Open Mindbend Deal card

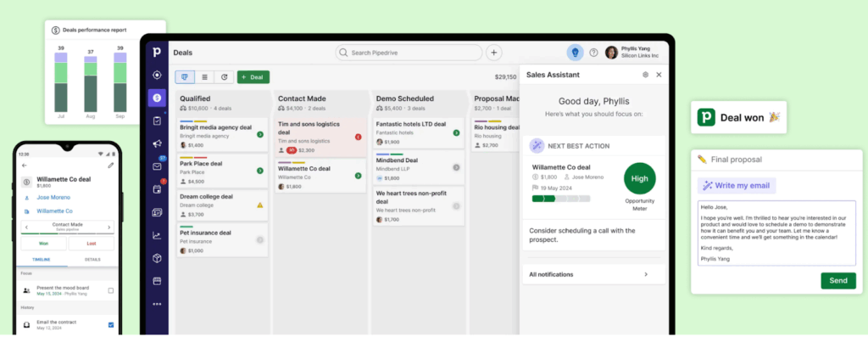(419, 168)
